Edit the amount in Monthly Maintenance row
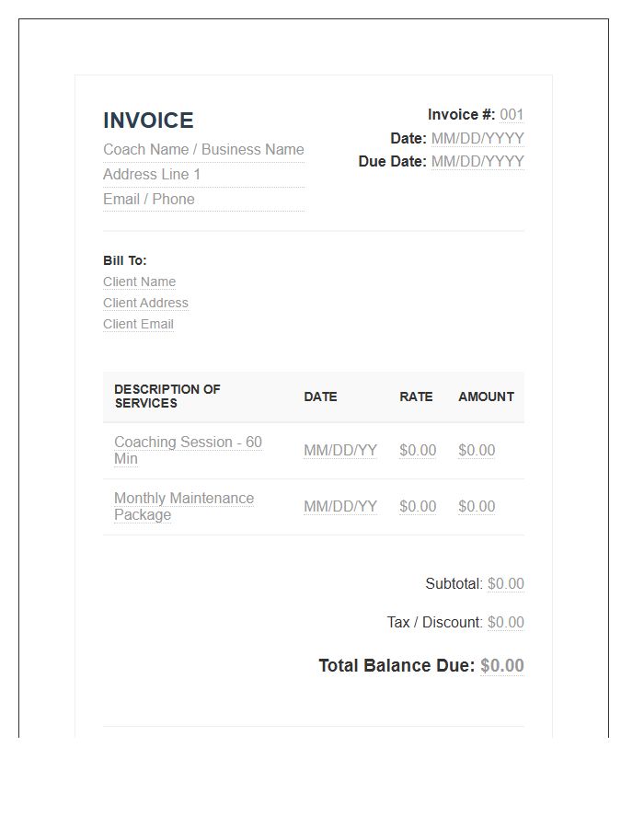 click(477, 506)
